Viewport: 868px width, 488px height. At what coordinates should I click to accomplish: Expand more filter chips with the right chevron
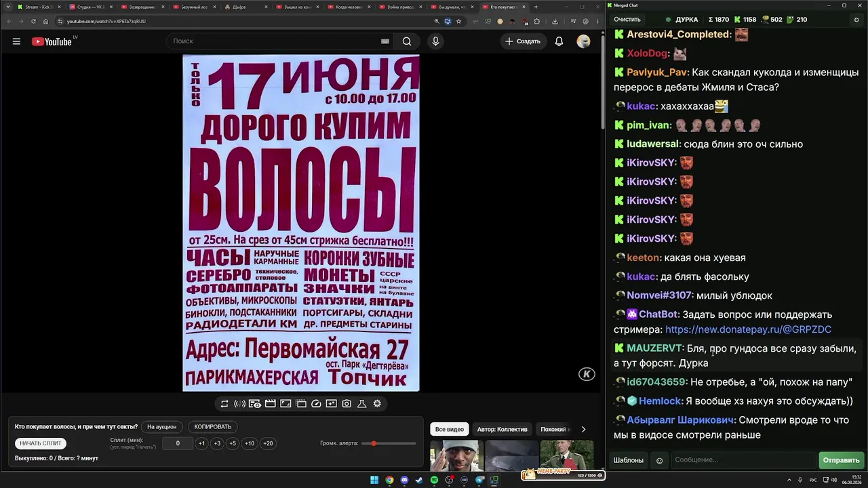pyautogui.click(x=583, y=429)
